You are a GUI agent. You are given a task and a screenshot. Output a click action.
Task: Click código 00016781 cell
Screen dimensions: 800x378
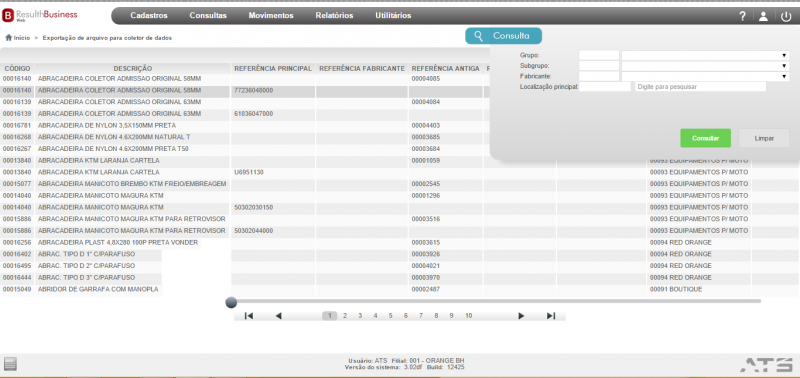pos(17,125)
